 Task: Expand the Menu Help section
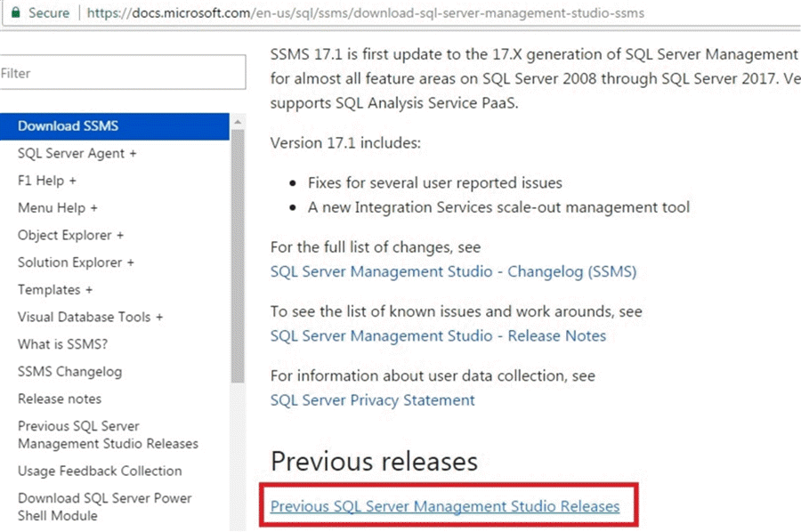57,208
